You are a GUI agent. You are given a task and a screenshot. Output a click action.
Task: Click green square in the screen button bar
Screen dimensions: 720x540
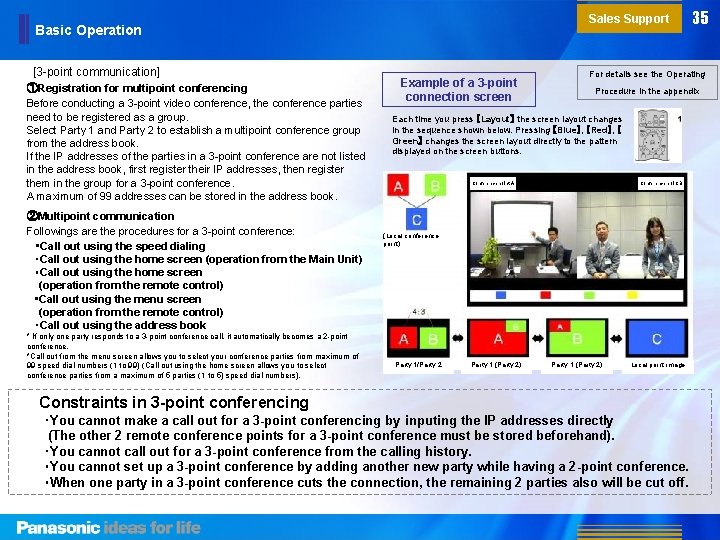(589, 295)
